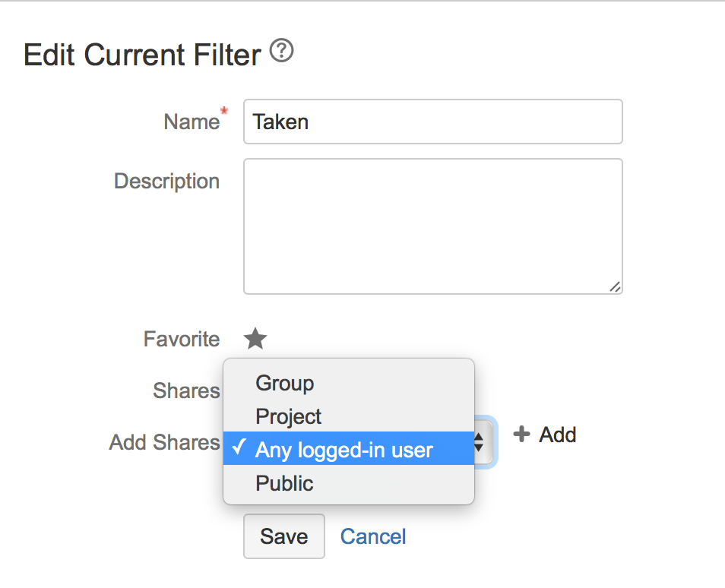Click the Description label
Image resolution: width=725 pixels, height=588 pixels.
(166, 181)
